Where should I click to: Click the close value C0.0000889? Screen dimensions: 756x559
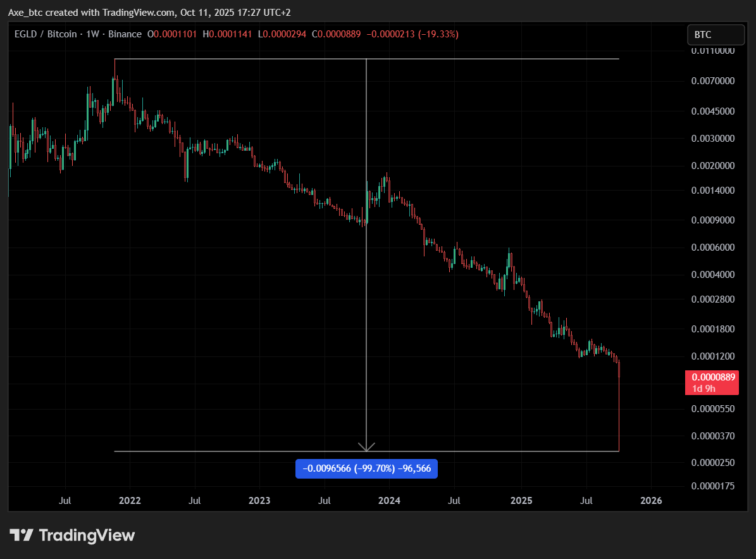336,34
